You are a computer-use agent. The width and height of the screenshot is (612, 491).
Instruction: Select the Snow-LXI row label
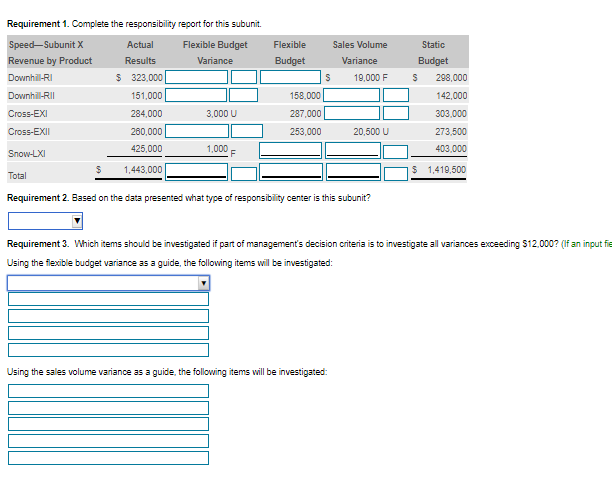tap(27, 154)
